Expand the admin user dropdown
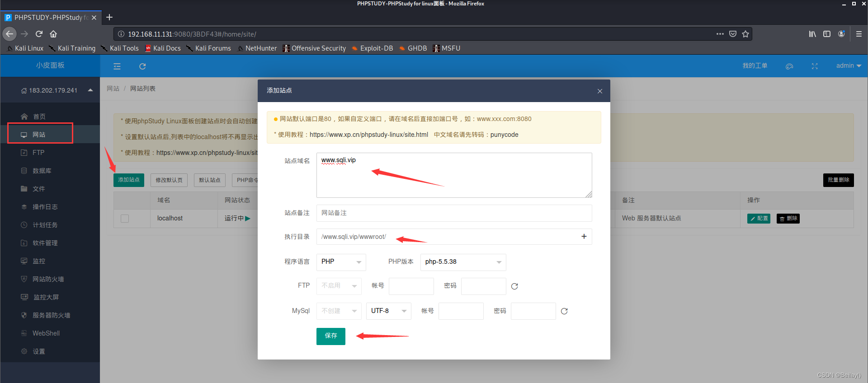The image size is (868, 383). [849, 66]
